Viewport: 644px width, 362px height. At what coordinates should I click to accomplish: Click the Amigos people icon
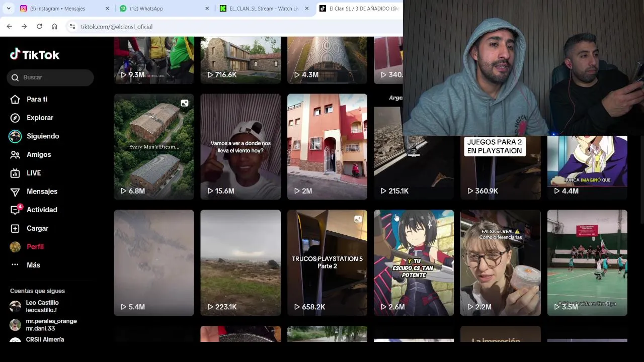tap(16, 154)
